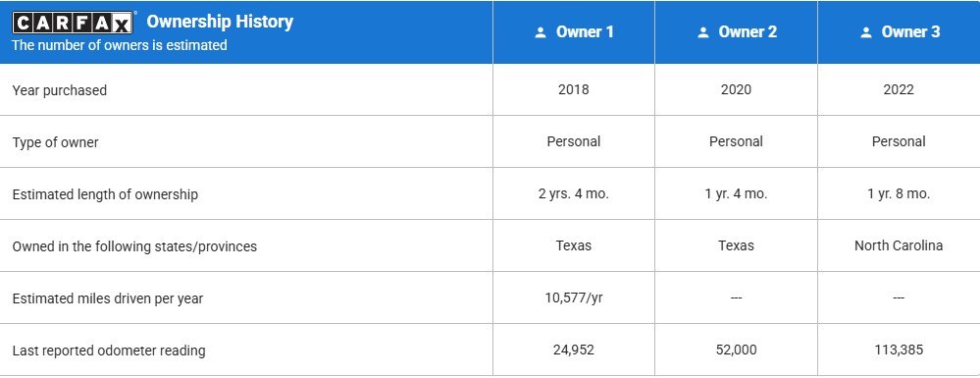Click Estimated length of ownership label

point(105,194)
